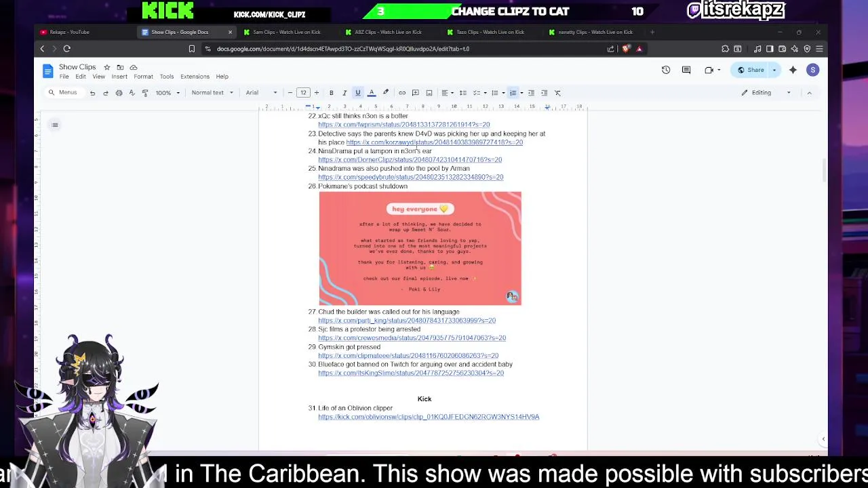Open fwprism x.com link for xQc
This screenshot has height=488, width=868.
click(403, 125)
